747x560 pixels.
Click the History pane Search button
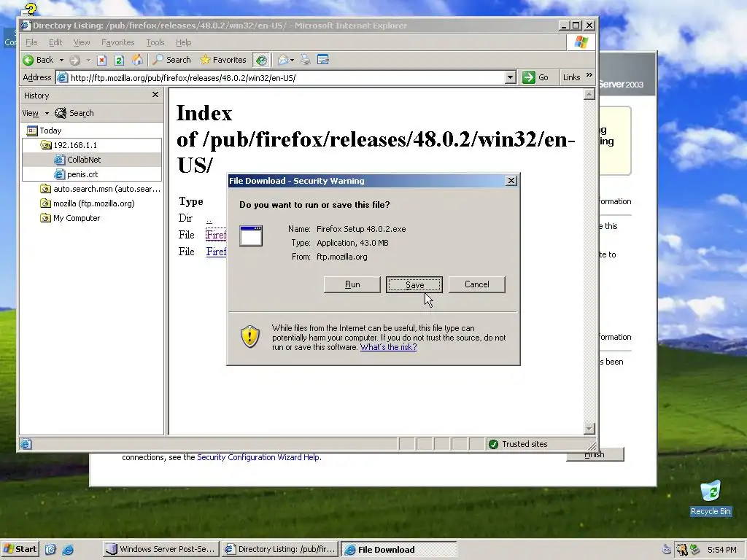coord(74,113)
